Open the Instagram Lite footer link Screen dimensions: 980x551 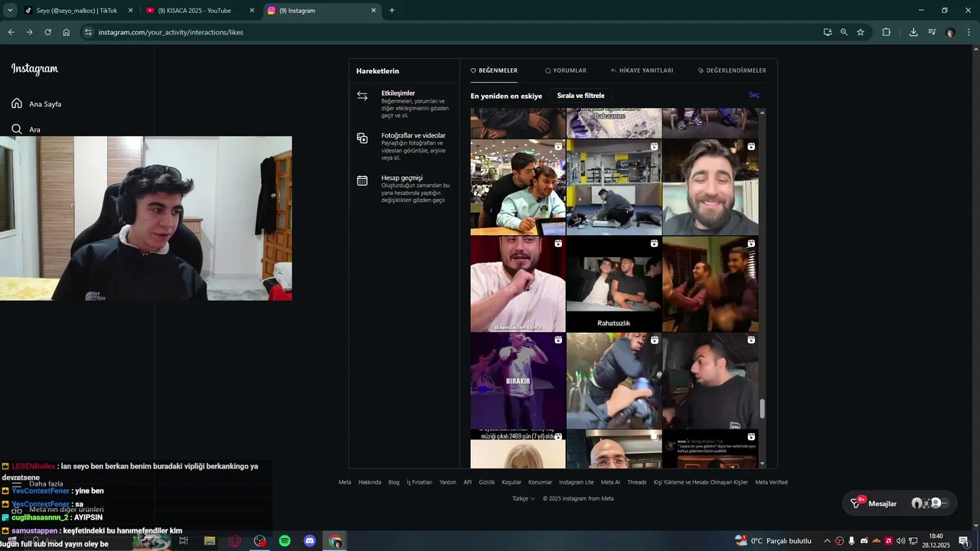577,482
